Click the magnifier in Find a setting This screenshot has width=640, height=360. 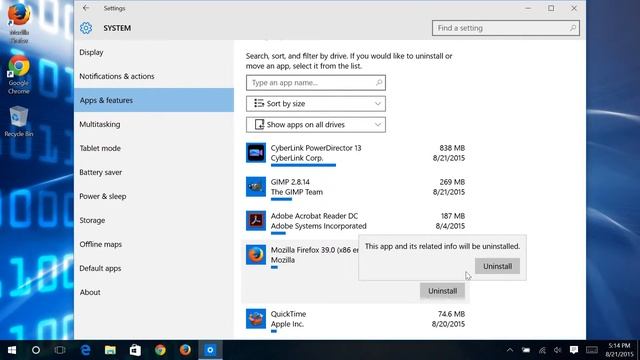(573, 28)
